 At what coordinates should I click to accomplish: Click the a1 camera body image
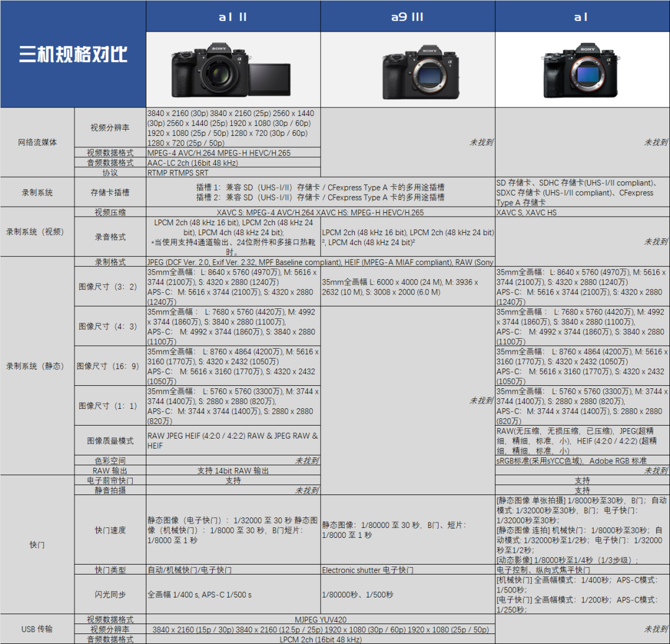pyautogui.click(x=581, y=71)
